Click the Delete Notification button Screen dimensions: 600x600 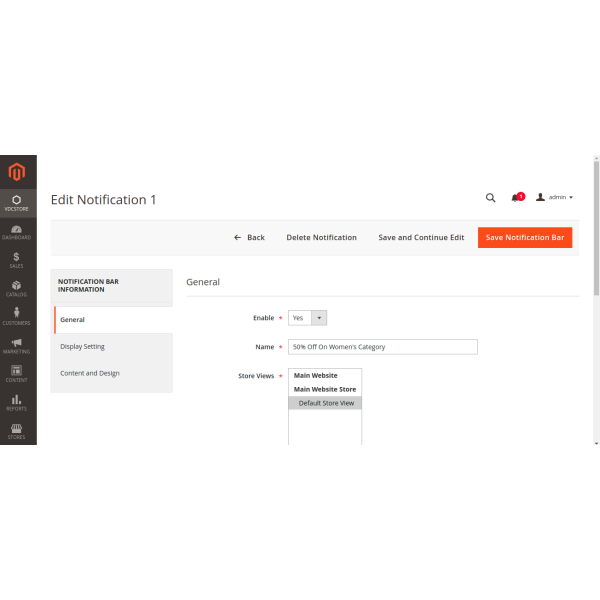click(321, 237)
